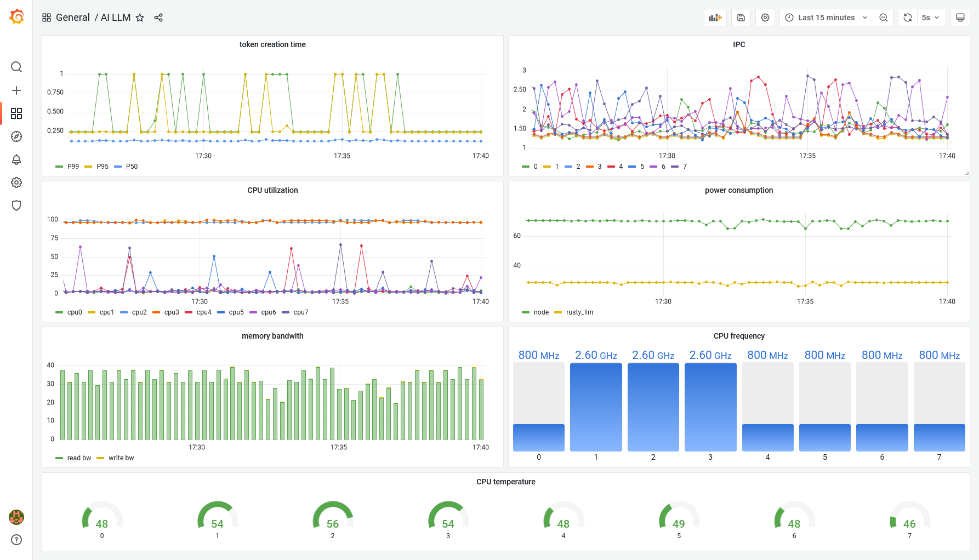
Task: Open the Create plus menu
Action: point(16,90)
